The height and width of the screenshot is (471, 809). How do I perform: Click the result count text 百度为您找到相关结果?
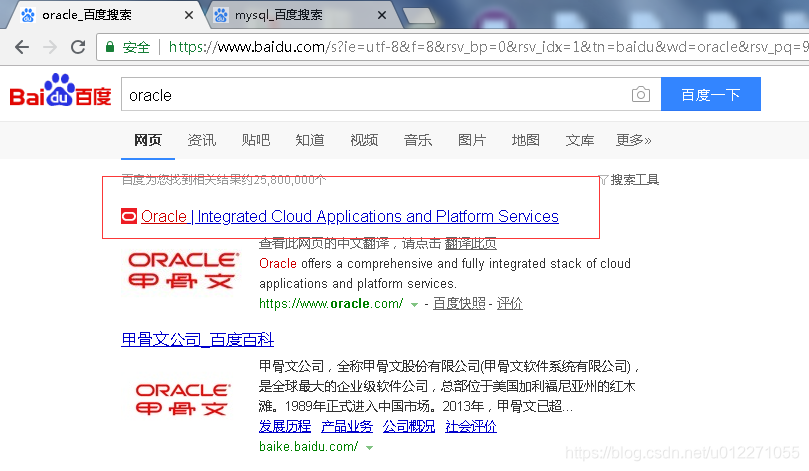point(224,180)
